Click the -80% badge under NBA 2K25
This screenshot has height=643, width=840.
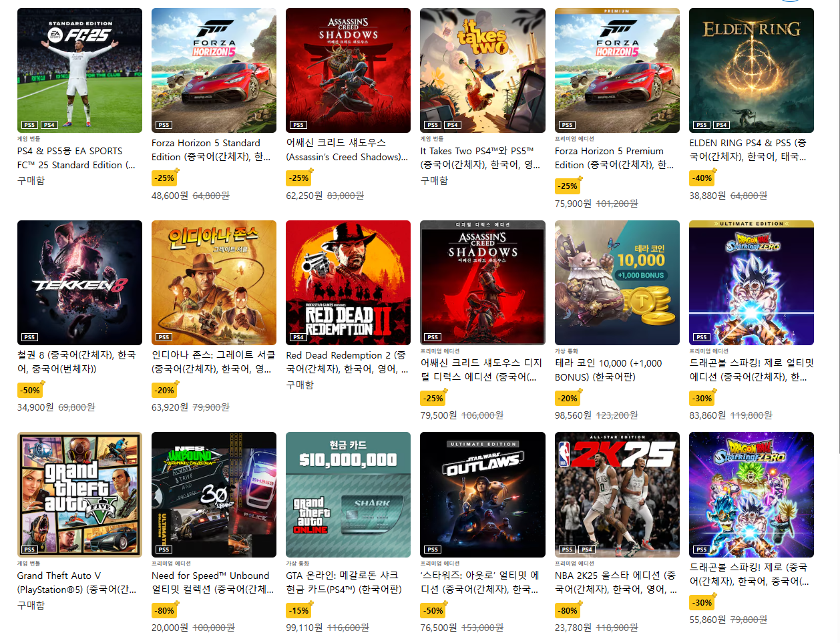(568, 610)
